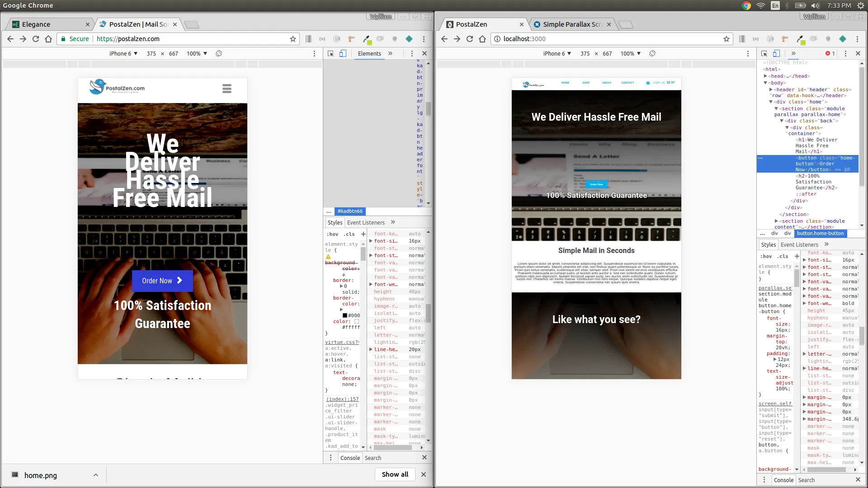Reload the localhost:3000 page
Image resolution: width=868 pixels, height=488 pixels.
[470, 39]
